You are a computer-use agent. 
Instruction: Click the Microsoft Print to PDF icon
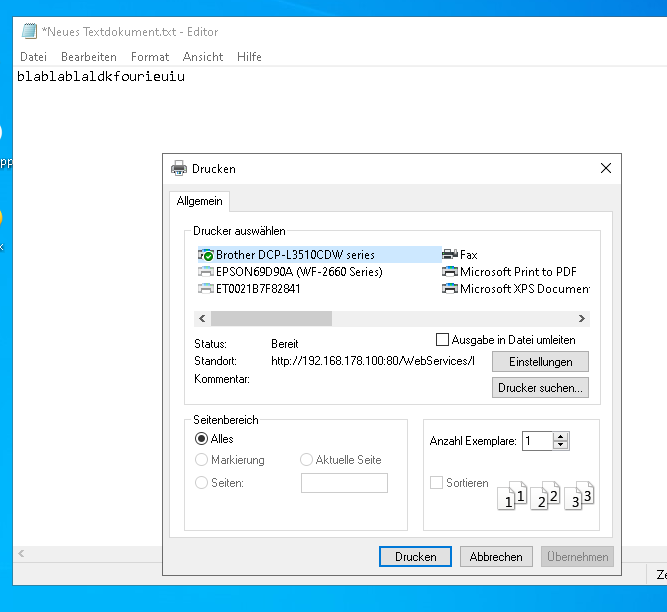[x=450, y=272]
